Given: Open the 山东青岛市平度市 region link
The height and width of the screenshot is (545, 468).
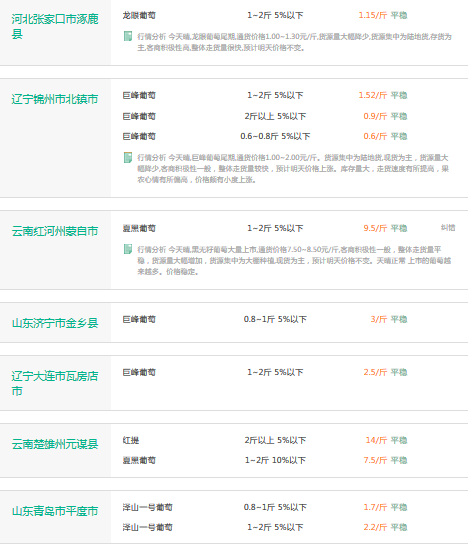Looking at the screenshot, I should [55, 511].
